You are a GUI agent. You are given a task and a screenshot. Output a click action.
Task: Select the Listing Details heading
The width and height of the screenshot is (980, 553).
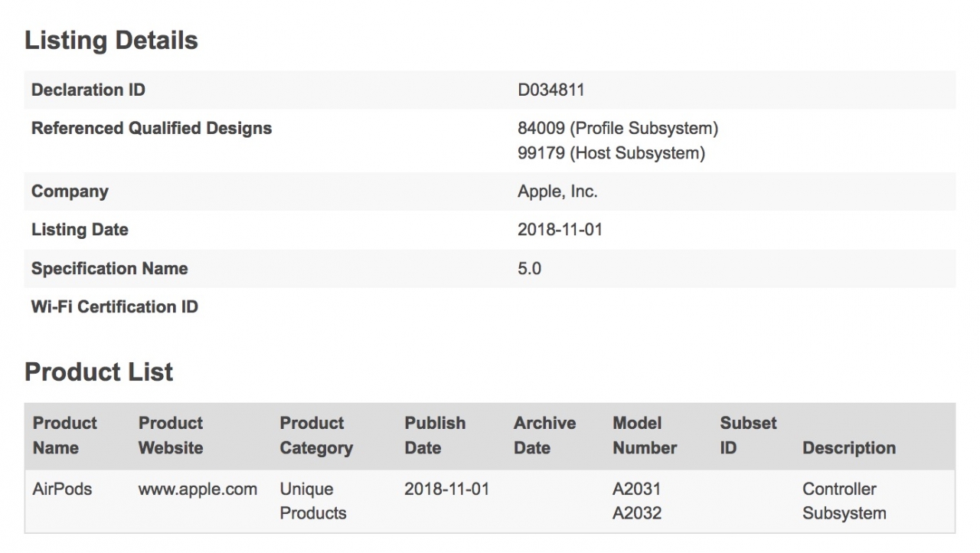click(111, 41)
